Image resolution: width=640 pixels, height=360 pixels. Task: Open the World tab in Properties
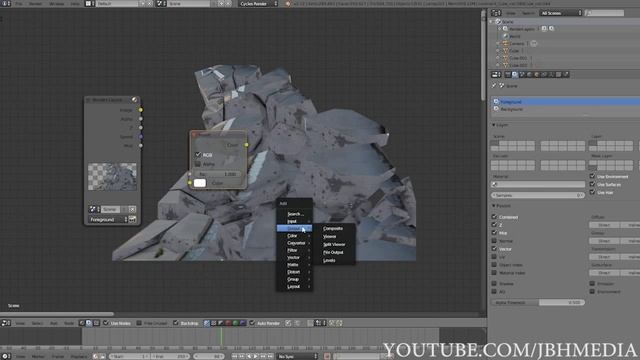[x=529, y=74]
